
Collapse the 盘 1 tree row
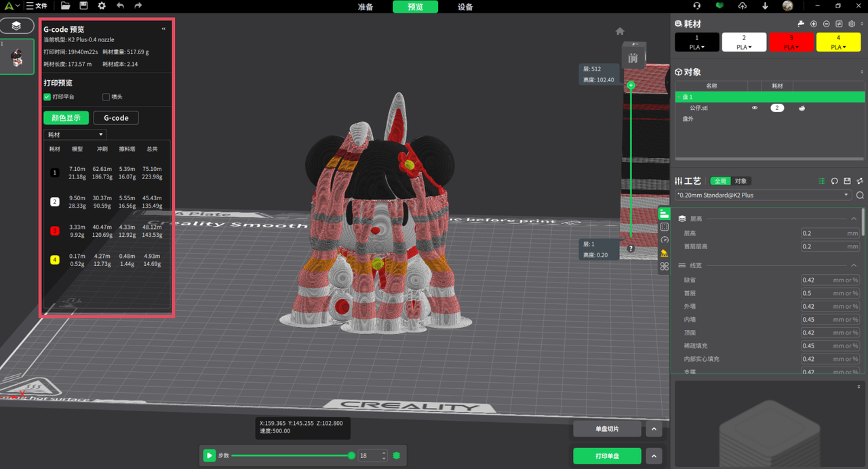click(x=679, y=97)
